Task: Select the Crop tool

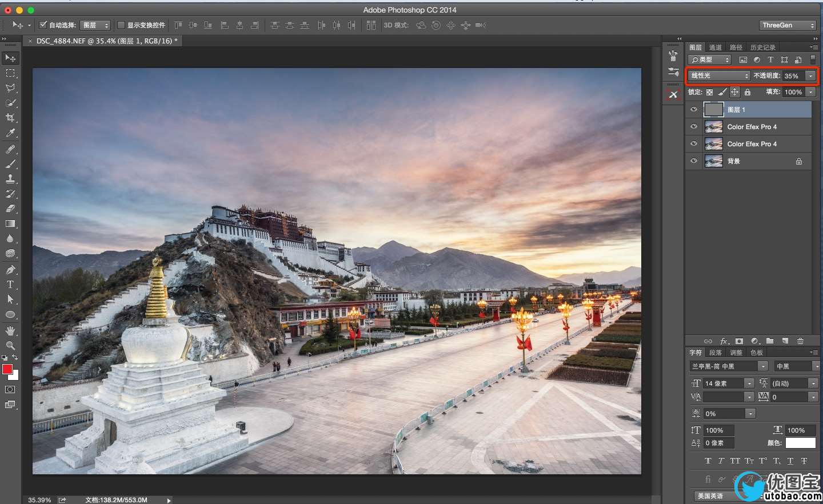Action: [x=10, y=118]
